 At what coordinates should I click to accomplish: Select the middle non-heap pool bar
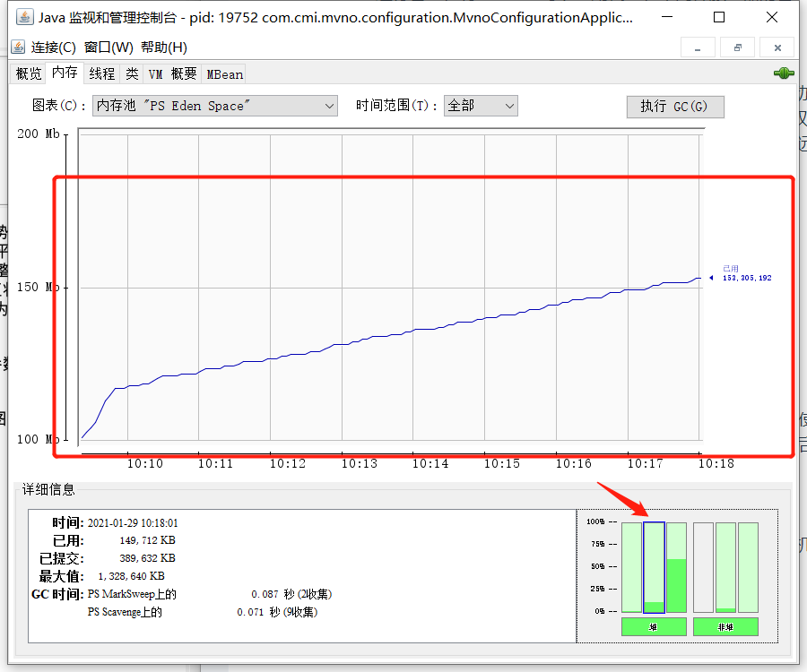point(725,567)
